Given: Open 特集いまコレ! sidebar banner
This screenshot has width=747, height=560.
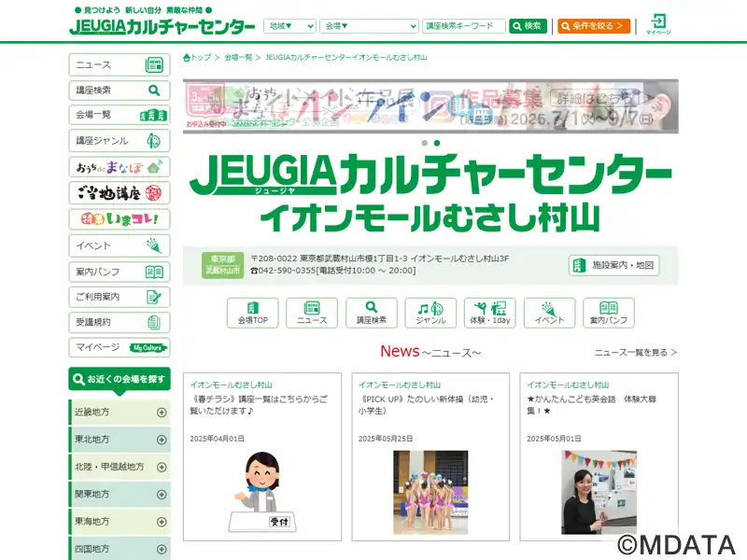Looking at the screenshot, I should [120, 219].
